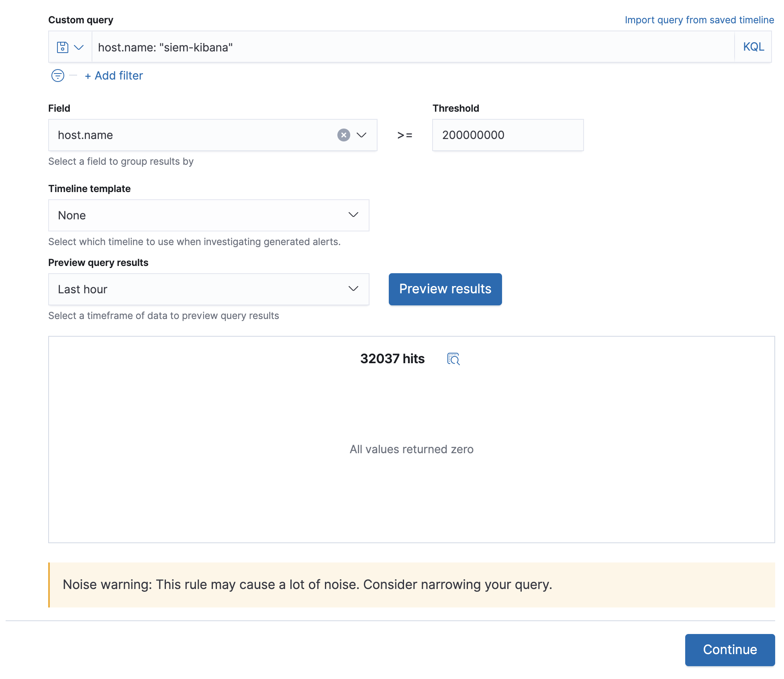Screen dimensions: 784x679
Task: Open Import query from saved timeline
Action: tap(699, 20)
